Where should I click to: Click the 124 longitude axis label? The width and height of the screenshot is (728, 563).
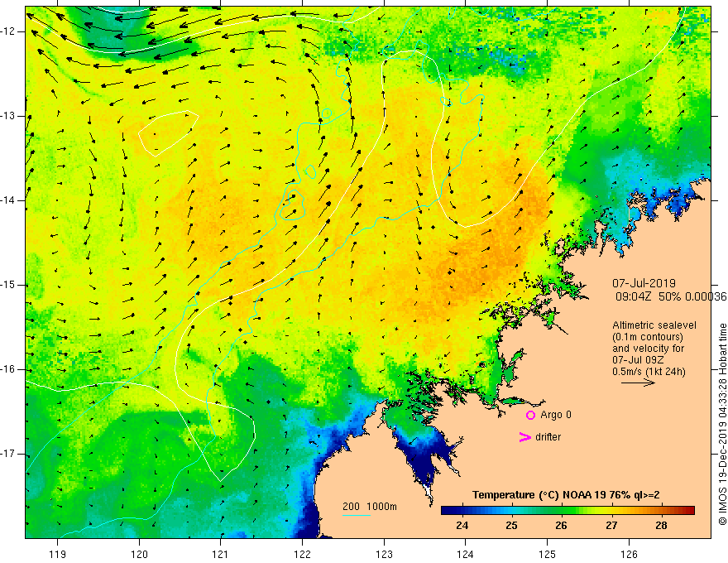465,554
